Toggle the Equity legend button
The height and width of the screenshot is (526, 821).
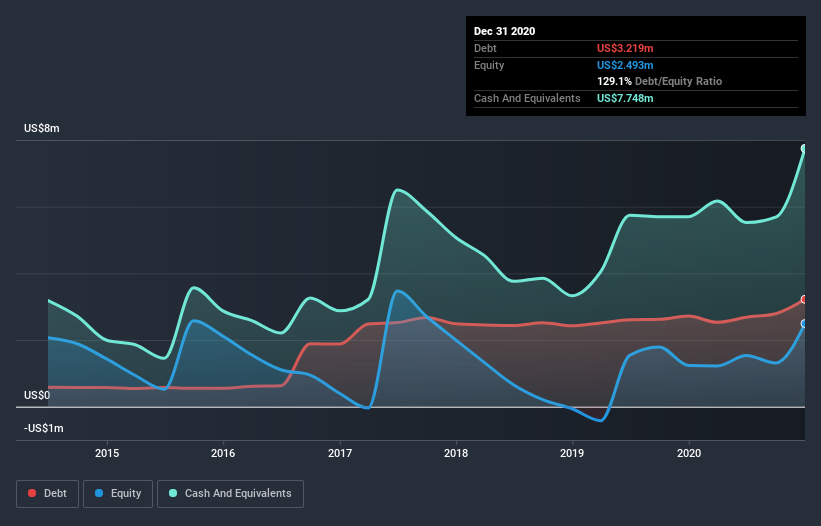click(x=118, y=494)
